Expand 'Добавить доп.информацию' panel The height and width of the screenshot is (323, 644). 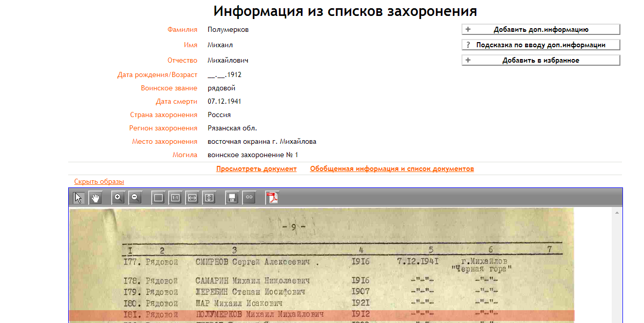541,30
